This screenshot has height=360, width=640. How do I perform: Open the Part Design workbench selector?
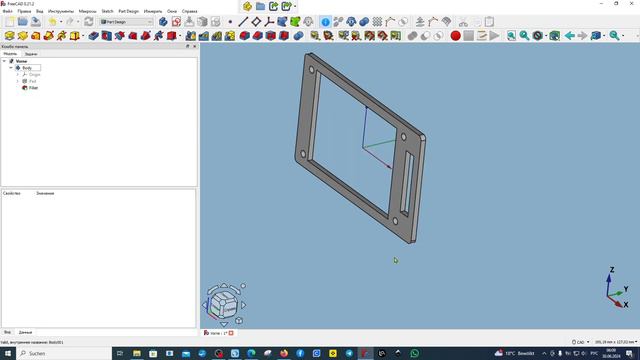point(127,22)
